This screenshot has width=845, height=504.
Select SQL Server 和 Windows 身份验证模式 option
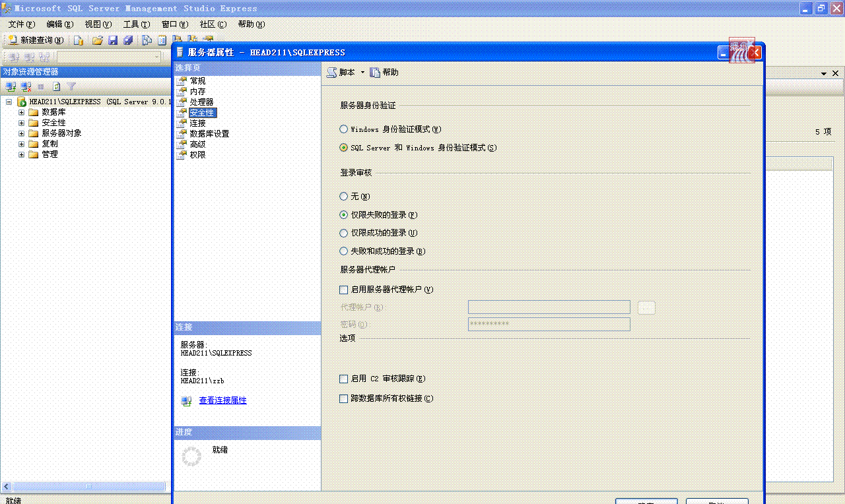tap(343, 148)
